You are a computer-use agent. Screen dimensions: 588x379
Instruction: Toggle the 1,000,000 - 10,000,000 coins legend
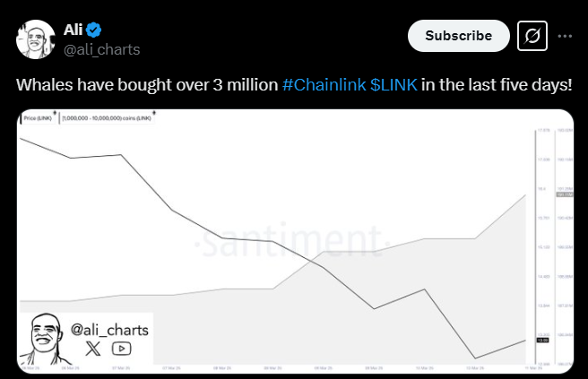(x=106, y=116)
